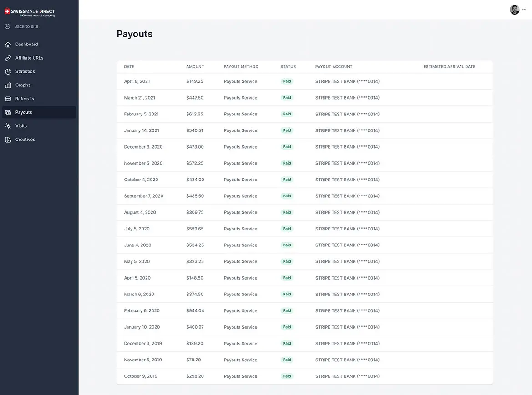
Task: Sort by the DATE column header
Action: (129, 66)
